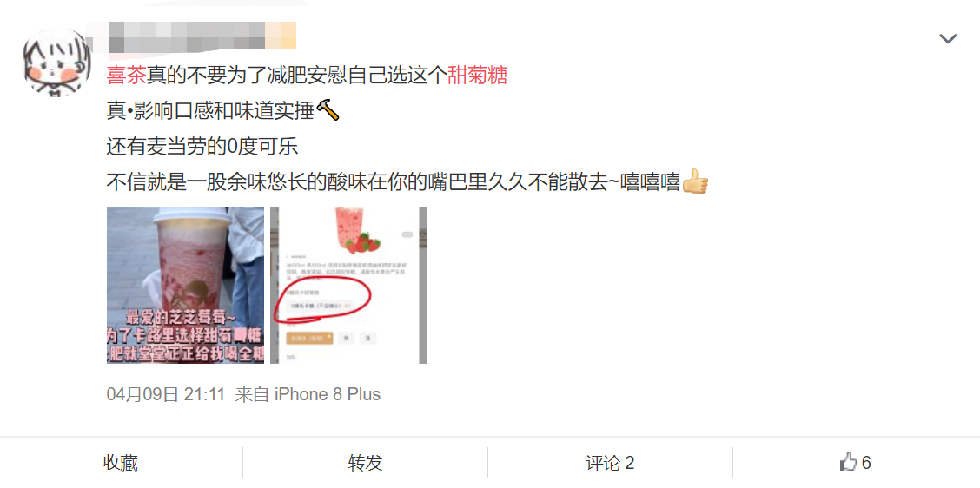Click the like count number 6

[x=866, y=463]
